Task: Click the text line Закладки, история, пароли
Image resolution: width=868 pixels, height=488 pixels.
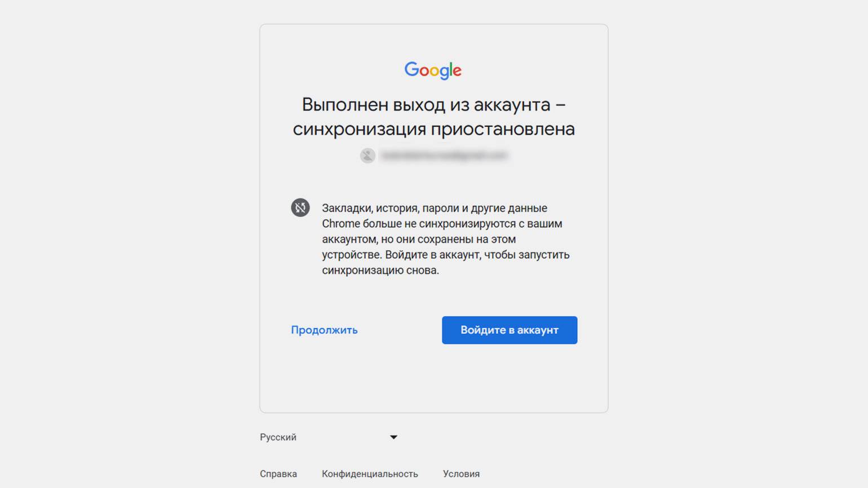Action: click(435, 208)
